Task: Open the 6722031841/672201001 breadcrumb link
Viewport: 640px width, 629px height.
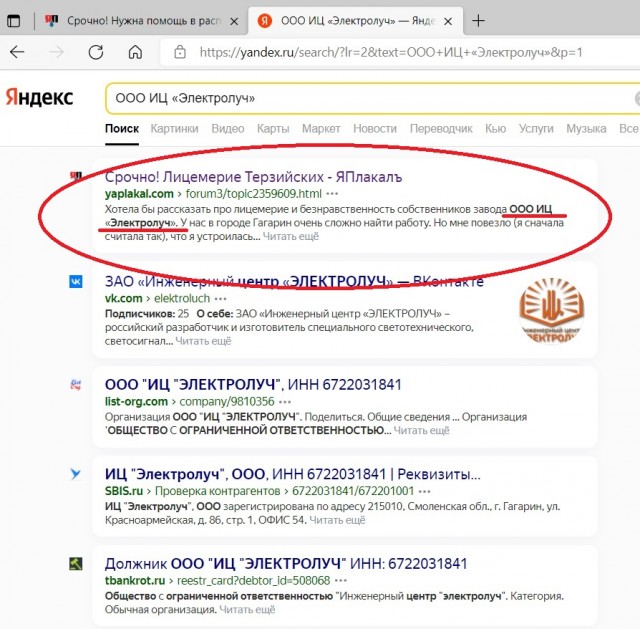Action: point(353,491)
